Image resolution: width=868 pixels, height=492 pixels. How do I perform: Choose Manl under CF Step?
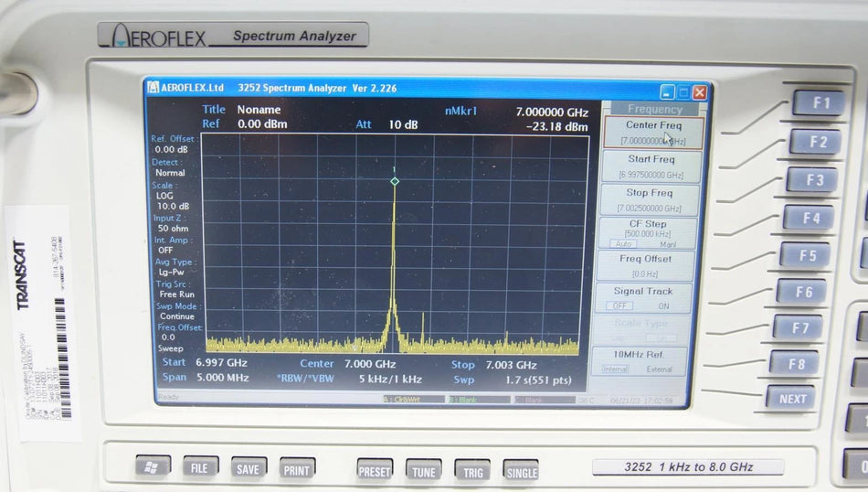668,244
